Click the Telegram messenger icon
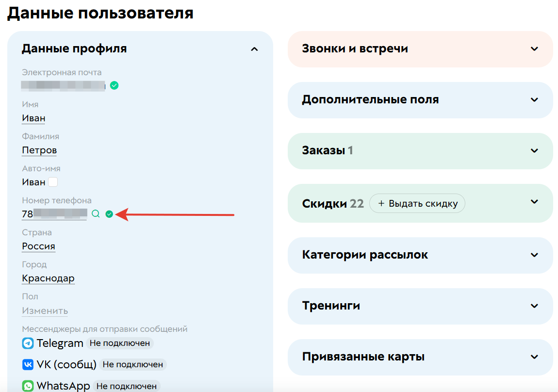The width and height of the screenshot is (558, 392). pyautogui.click(x=27, y=343)
